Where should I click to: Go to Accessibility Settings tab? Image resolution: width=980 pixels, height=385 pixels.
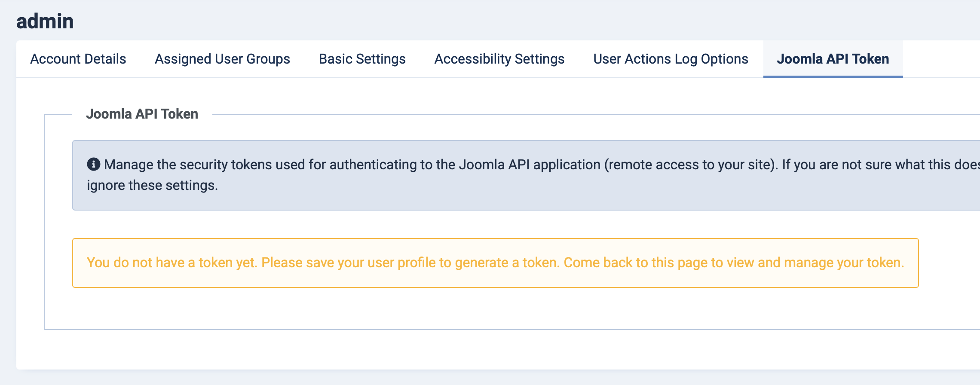[x=499, y=59]
